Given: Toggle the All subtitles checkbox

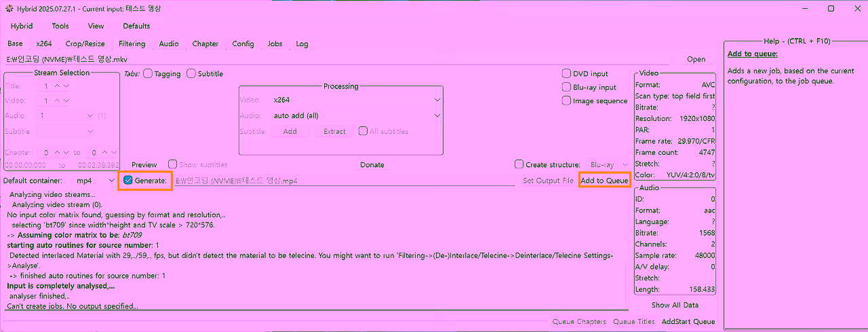Looking at the screenshot, I should 363,131.
